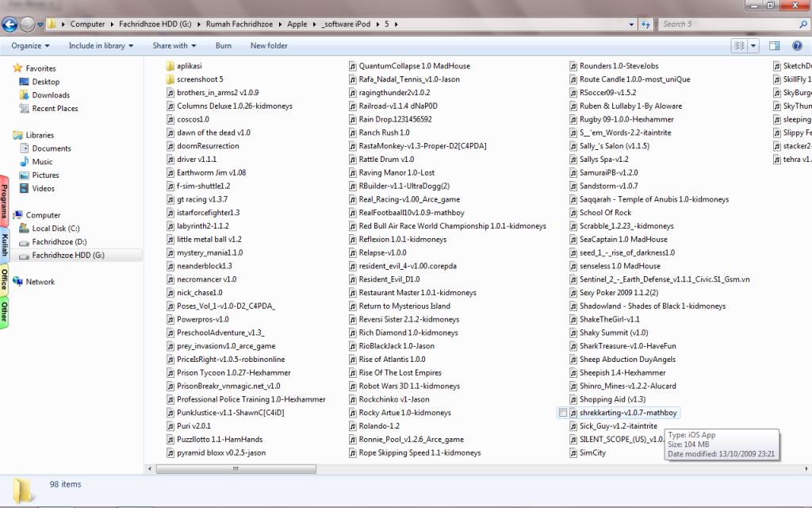The image size is (812, 508).
Task: Tick the checkbox beside shrekkarting-v1.0.7-mathboy
Action: point(562,413)
